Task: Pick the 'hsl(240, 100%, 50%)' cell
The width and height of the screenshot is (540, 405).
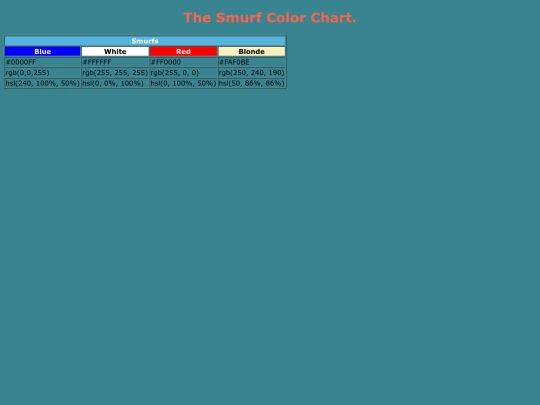Action: tap(43, 83)
